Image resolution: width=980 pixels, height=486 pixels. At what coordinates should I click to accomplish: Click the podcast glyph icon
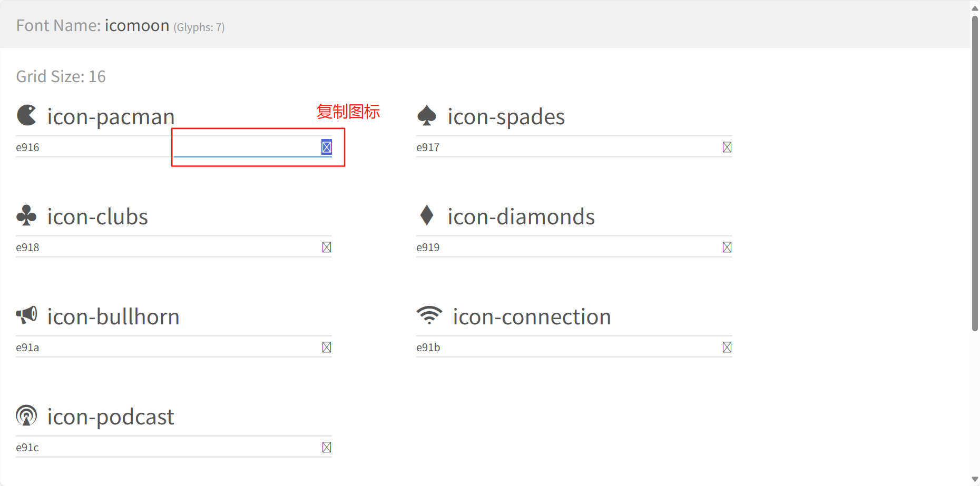26,415
